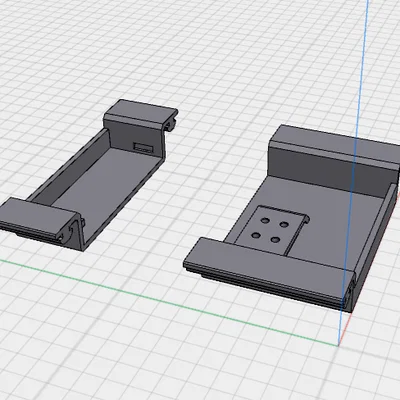This screenshot has width=400, height=400.
Task: Select the small rectangular slot on narrow tray
Action: [x=143, y=147]
